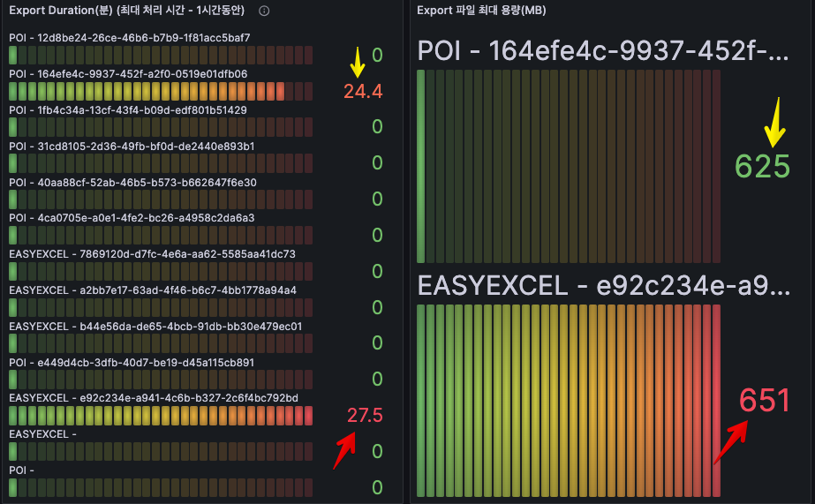Select label EASYEXCEL - 7869120d-d7fc-4e6a-aa62-5585aa41dc73

tap(152, 254)
